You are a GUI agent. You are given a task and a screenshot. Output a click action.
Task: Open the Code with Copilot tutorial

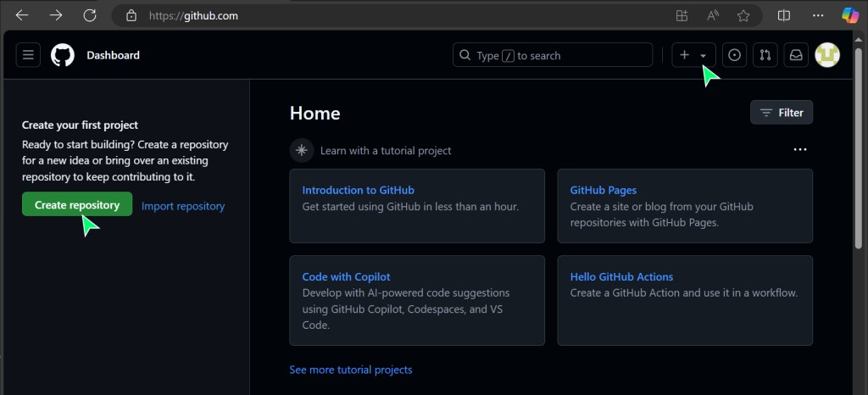tap(346, 277)
